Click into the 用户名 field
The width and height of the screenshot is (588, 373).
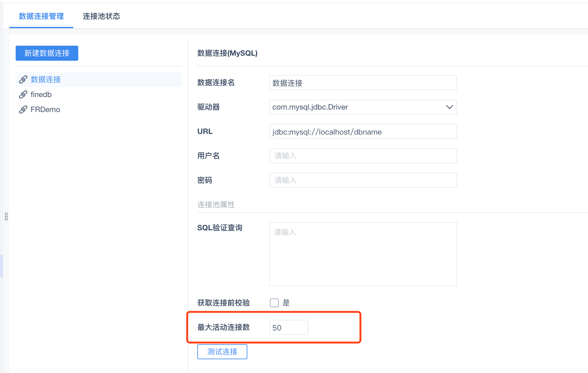pyautogui.click(x=363, y=156)
